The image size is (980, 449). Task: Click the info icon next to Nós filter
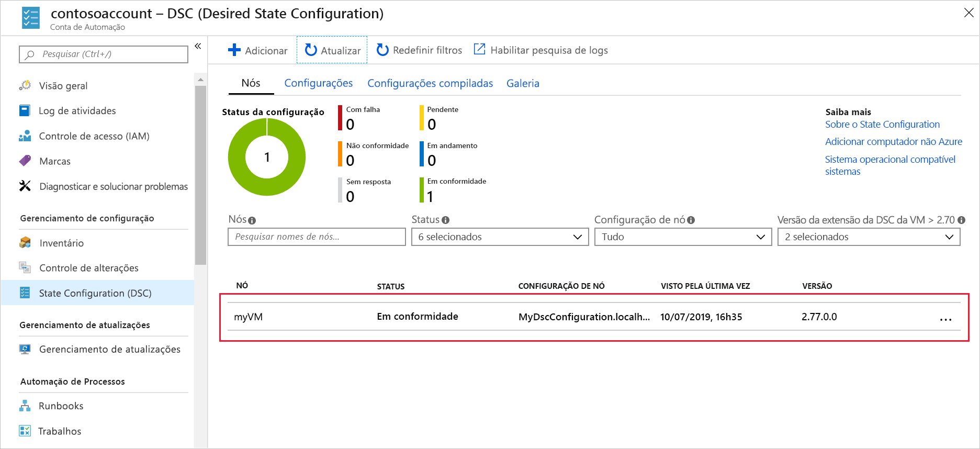point(252,221)
